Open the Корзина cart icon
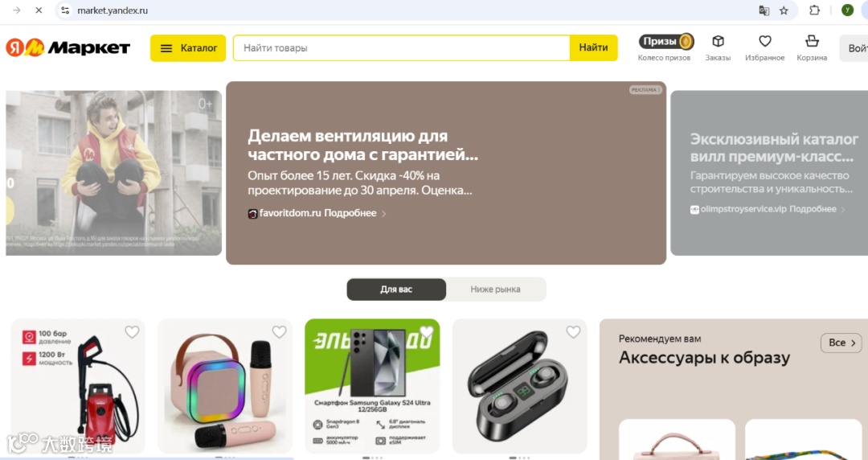868x460 pixels. tap(812, 42)
